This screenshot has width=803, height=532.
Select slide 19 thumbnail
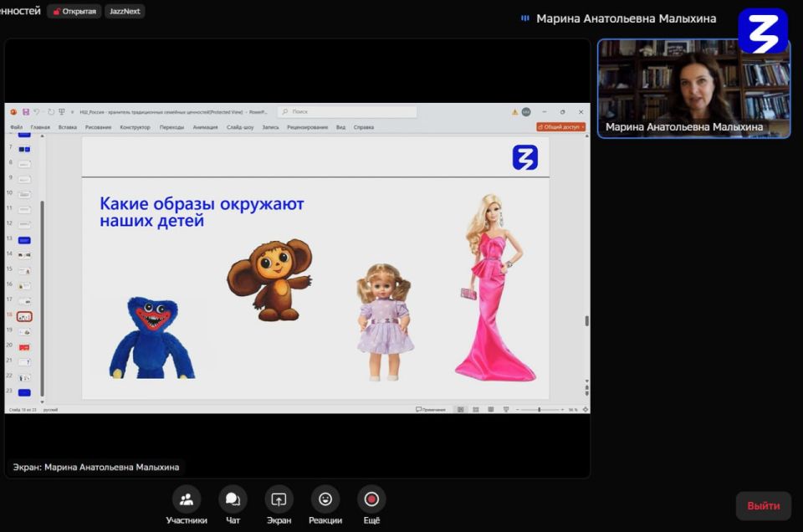pos(24,332)
